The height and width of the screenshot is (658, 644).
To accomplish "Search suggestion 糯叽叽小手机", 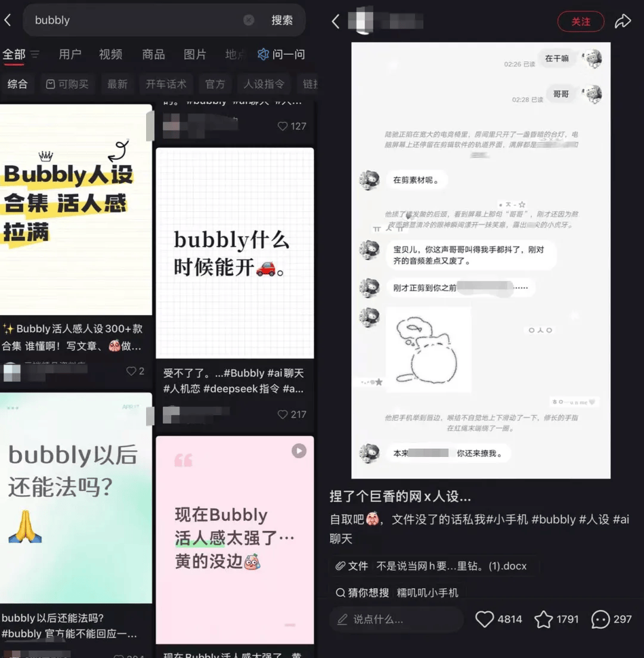I will pyautogui.click(x=428, y=592).
